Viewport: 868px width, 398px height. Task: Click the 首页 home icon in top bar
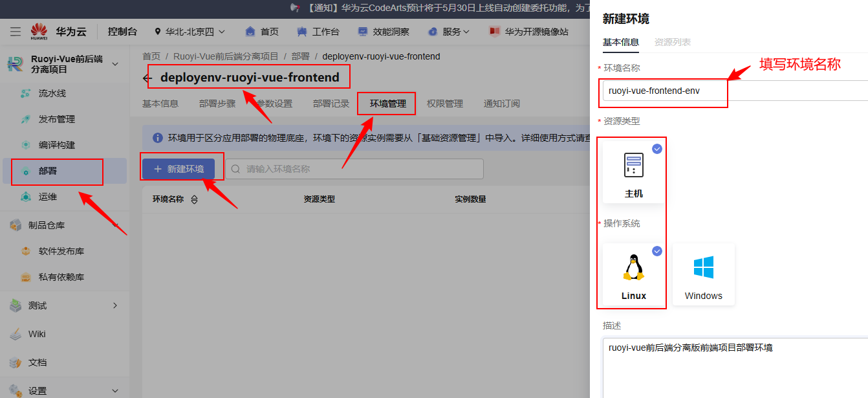(x=250, y=31)
